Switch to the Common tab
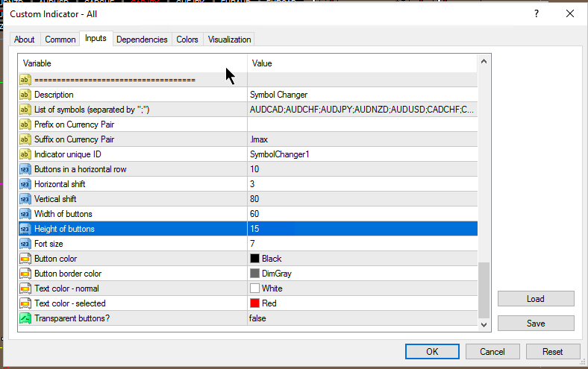 pyautogui.click(x=60, y=40)
